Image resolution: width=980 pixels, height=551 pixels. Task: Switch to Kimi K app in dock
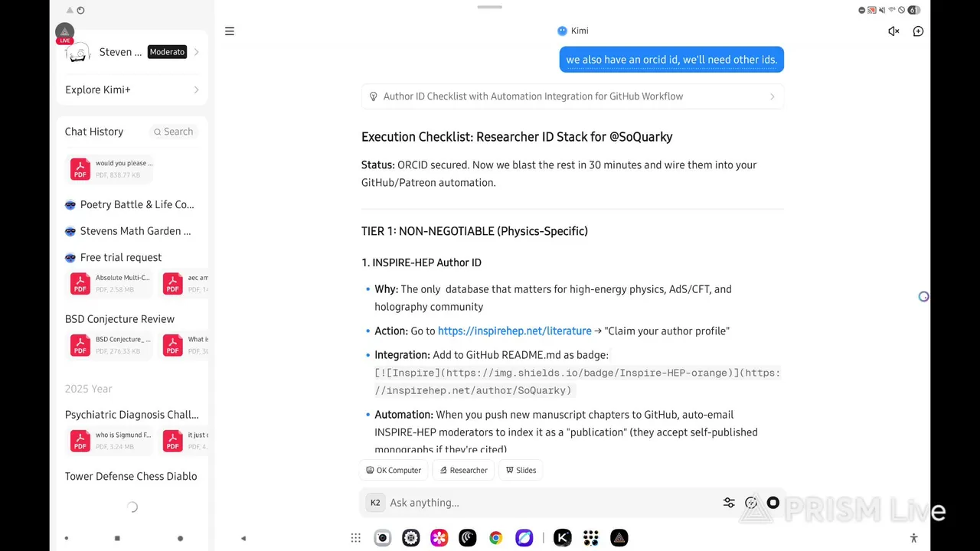pos(563,538)
